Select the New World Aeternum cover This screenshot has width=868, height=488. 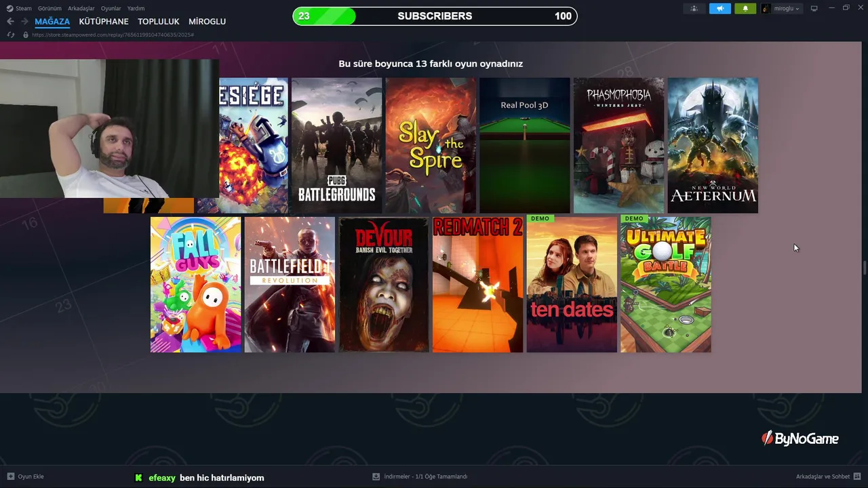(x=713, y=145)
